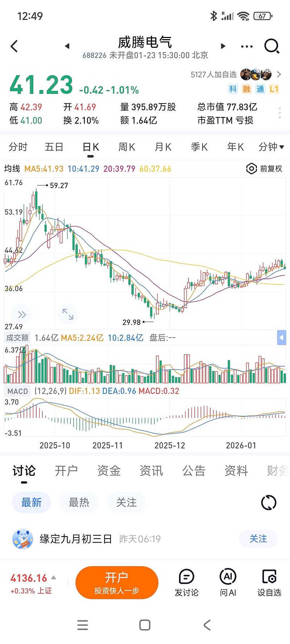Expand index ticker small triangle
Image resolution: width=290 pixels, height=644 pixels.
point(54,577)
